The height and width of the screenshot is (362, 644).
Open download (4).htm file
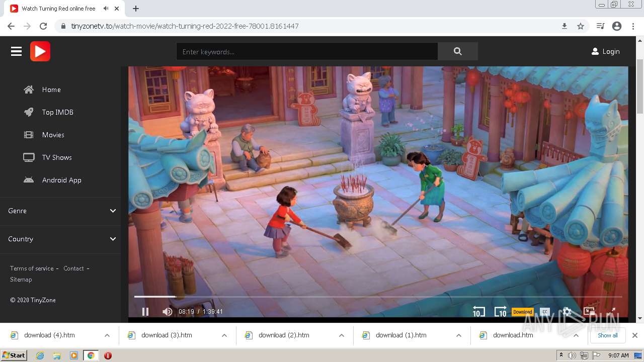(x=49, y=335)
